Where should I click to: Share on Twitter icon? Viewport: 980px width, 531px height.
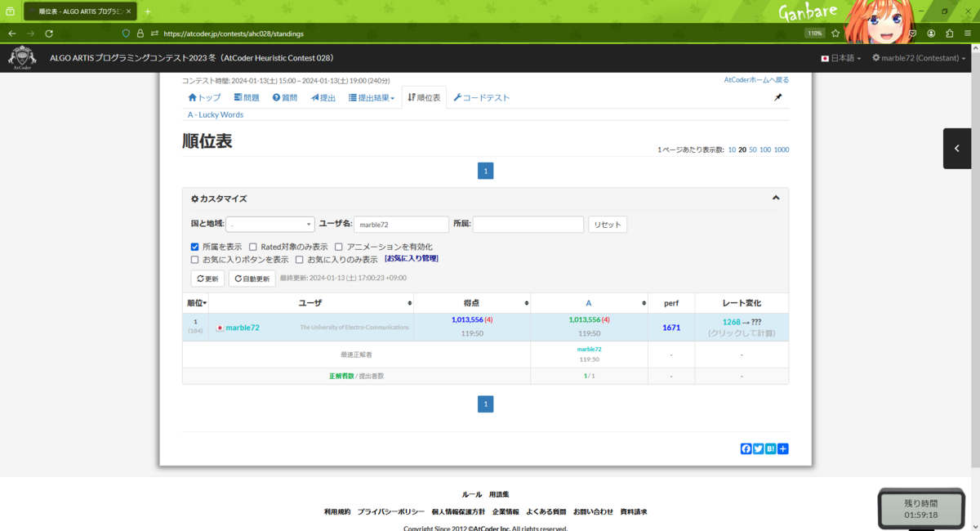click(x=758, y=448)
